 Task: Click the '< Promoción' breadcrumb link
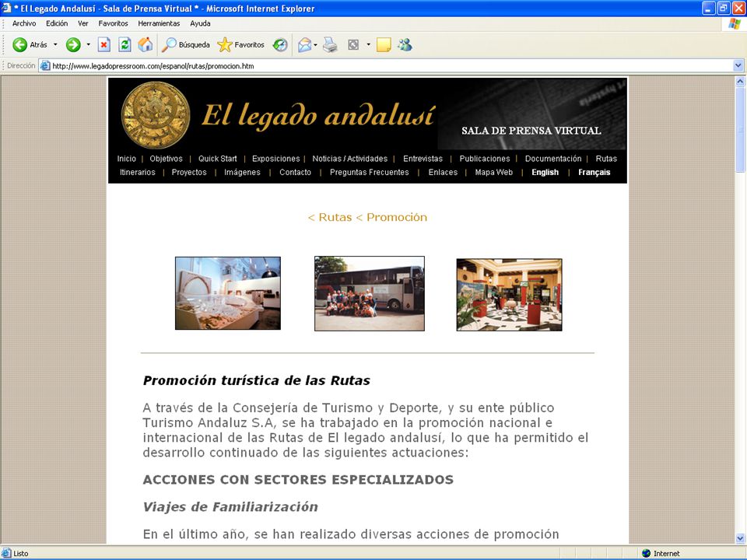point(391,217)
